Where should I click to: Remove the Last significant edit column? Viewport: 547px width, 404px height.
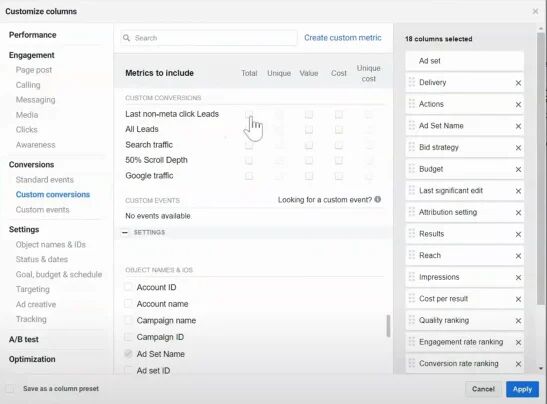pos(518,191)
